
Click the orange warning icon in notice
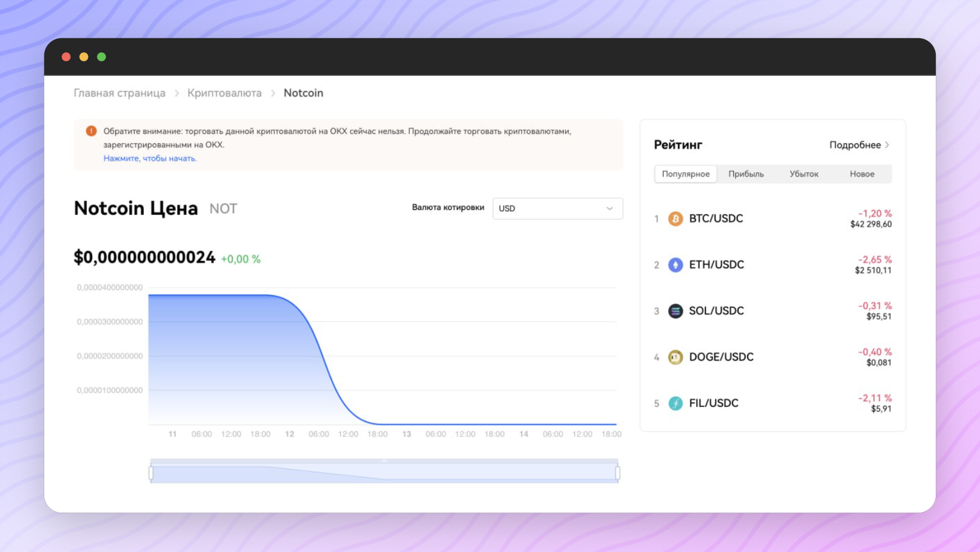click(91, 131)
